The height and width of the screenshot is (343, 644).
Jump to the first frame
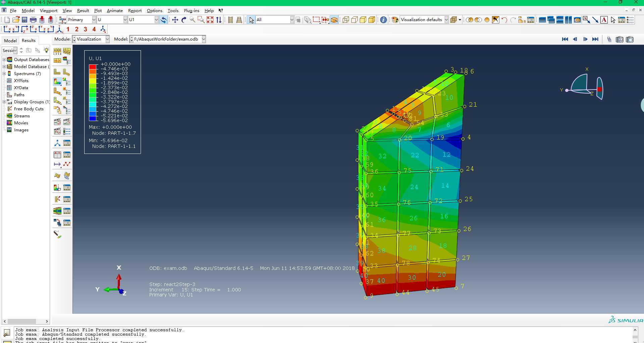[565, 40]
